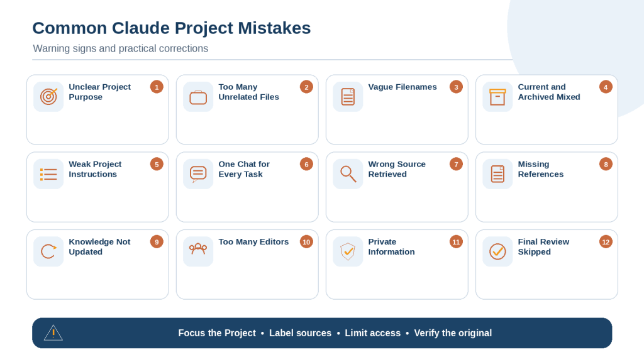644x362 pixels.
Task: Click the orange number 1 badge
Action: [x=157, y=87]
